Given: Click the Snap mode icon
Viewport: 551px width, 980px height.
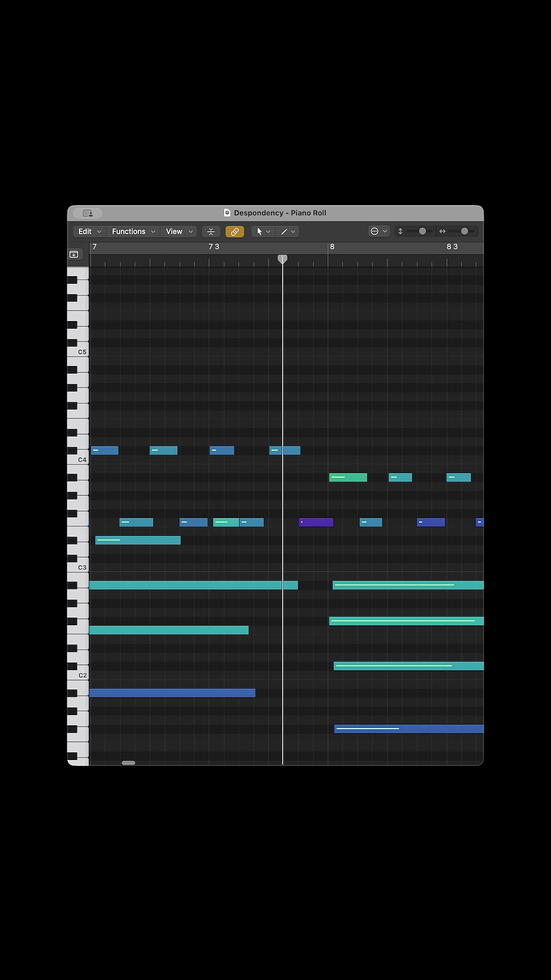Looking at the screenshot, I should 374,231.
